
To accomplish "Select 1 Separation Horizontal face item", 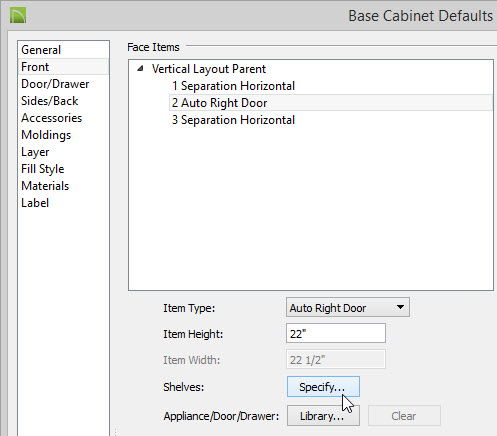I will 233,86.
